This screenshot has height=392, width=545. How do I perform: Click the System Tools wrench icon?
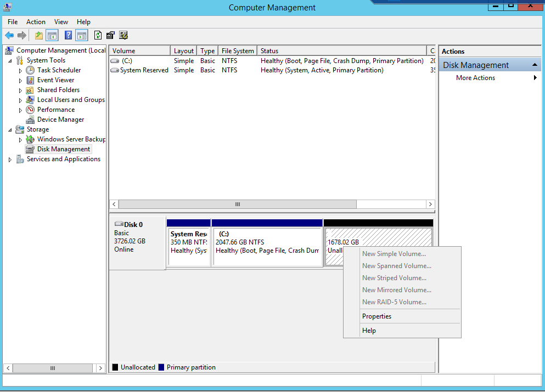(20, 60)
